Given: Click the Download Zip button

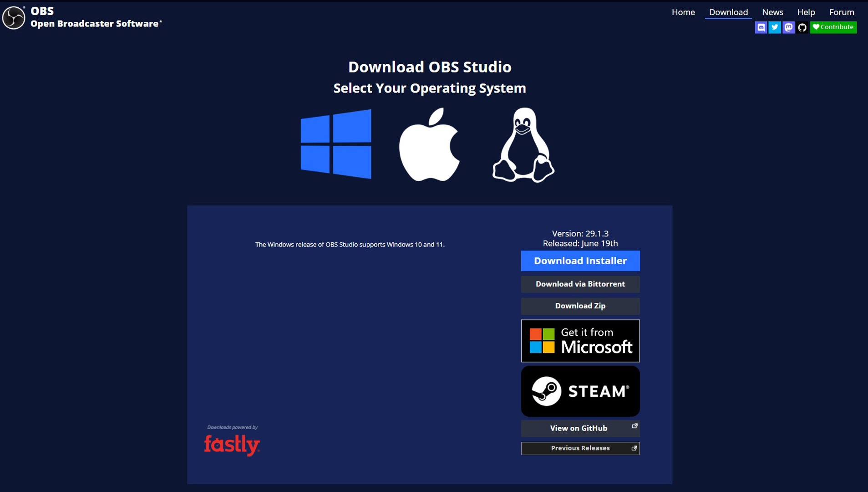Looking at the screenshot, I should 580,306.
